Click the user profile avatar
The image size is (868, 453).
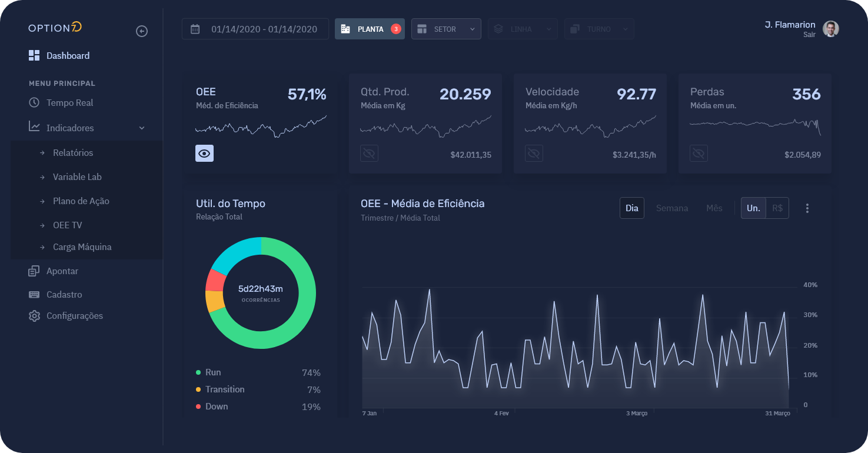pos(830,29)
